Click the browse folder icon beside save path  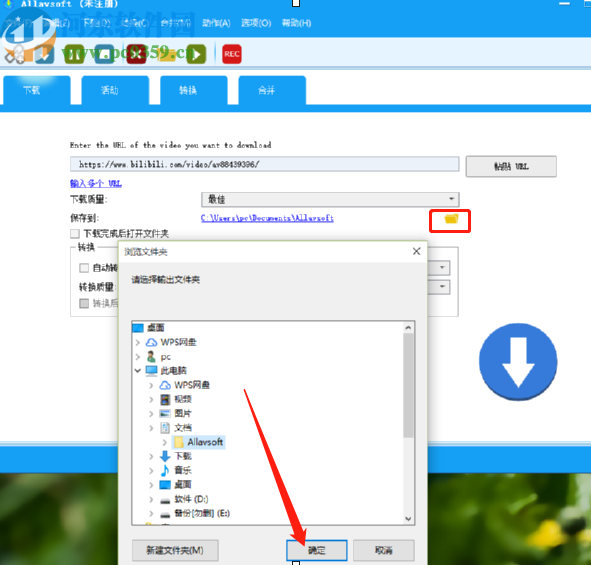coord(451,219)
